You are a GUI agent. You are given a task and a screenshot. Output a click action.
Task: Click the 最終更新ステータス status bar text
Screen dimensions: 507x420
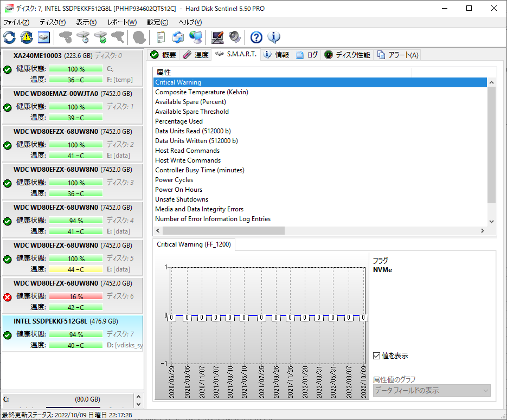click(x=67, y=415)
